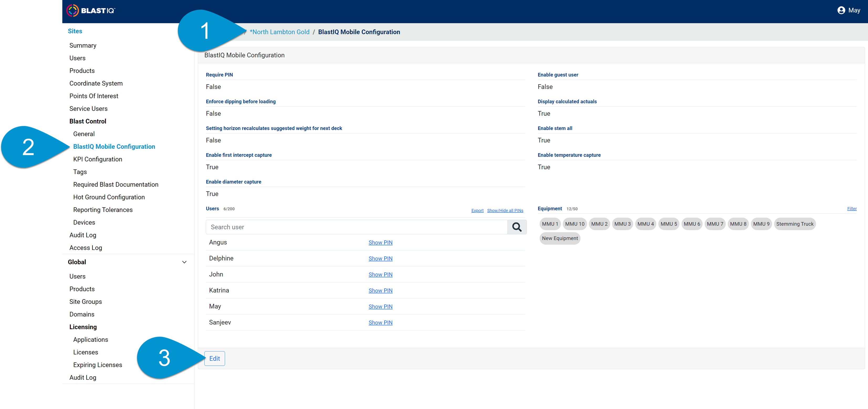
Task: Open the Blast Control section
Action: pos(88,121)
